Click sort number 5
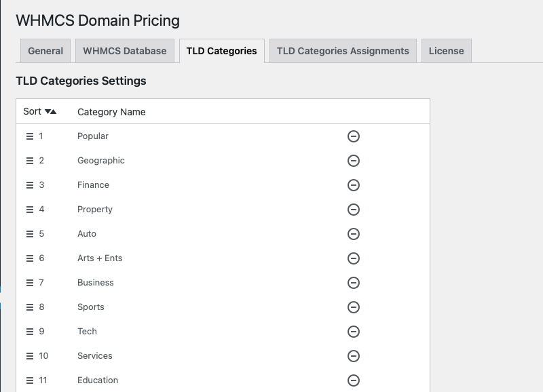 (x=41, y=234)
